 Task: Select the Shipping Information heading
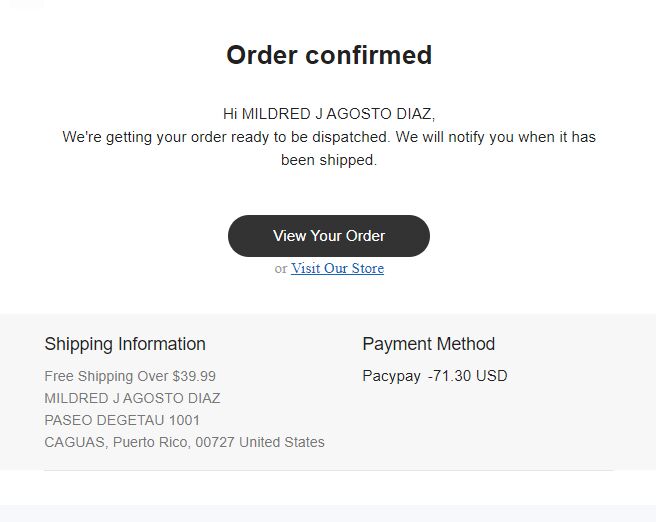click(x=125, y=344)
